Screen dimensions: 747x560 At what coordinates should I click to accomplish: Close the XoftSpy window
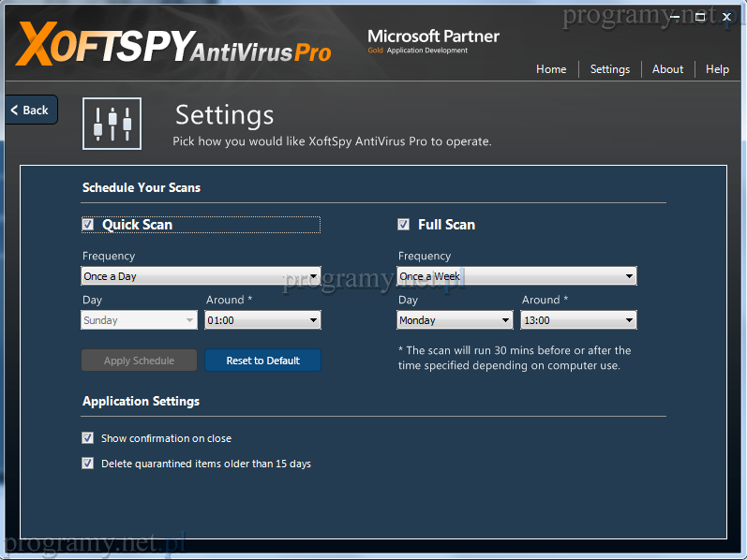click(x=727, y=17)
